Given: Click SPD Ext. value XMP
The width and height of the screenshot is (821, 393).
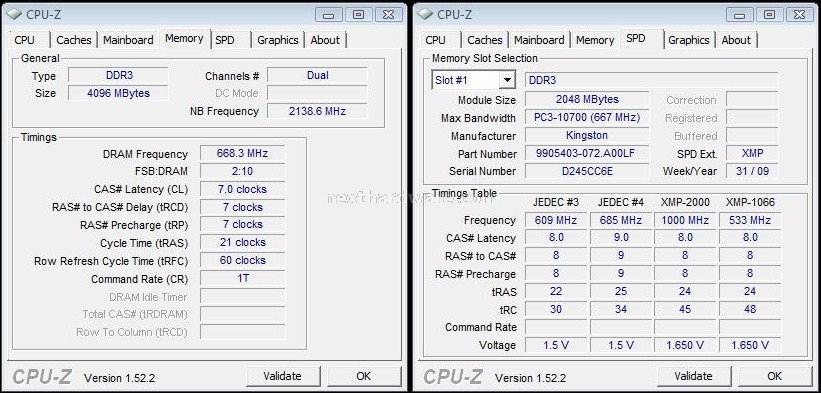Looking at the screenshot, I should (752, 153).
